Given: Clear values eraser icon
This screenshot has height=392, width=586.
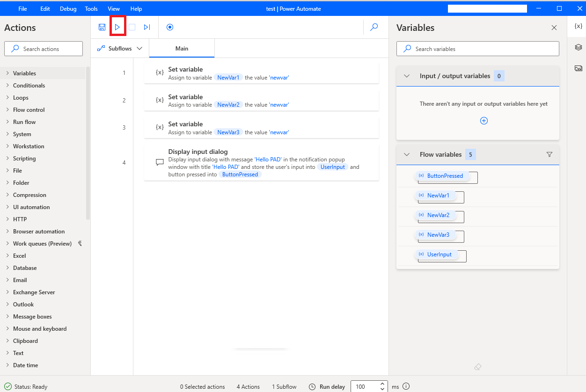Looking at the screenshot, I should pos(478,367).
